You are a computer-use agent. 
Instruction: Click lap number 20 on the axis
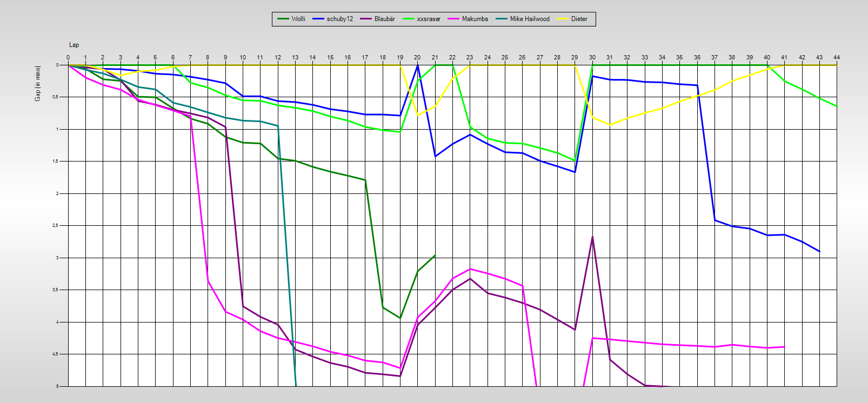coord(417,57)
